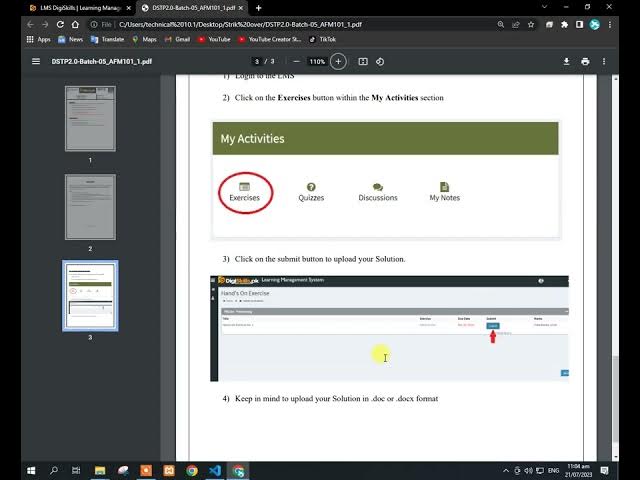Open the YouTube bookmark
This screenshot has width=640, height=480.
coord(214,39)
